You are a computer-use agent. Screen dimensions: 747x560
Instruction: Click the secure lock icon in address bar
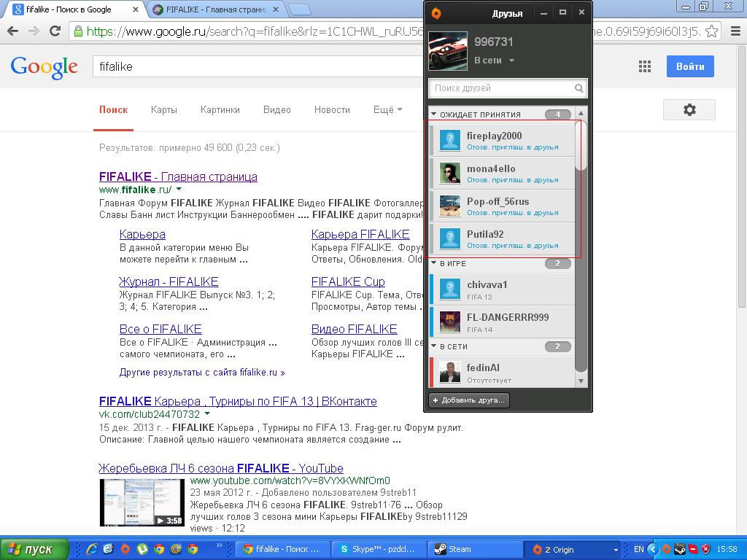coord(77,31)
